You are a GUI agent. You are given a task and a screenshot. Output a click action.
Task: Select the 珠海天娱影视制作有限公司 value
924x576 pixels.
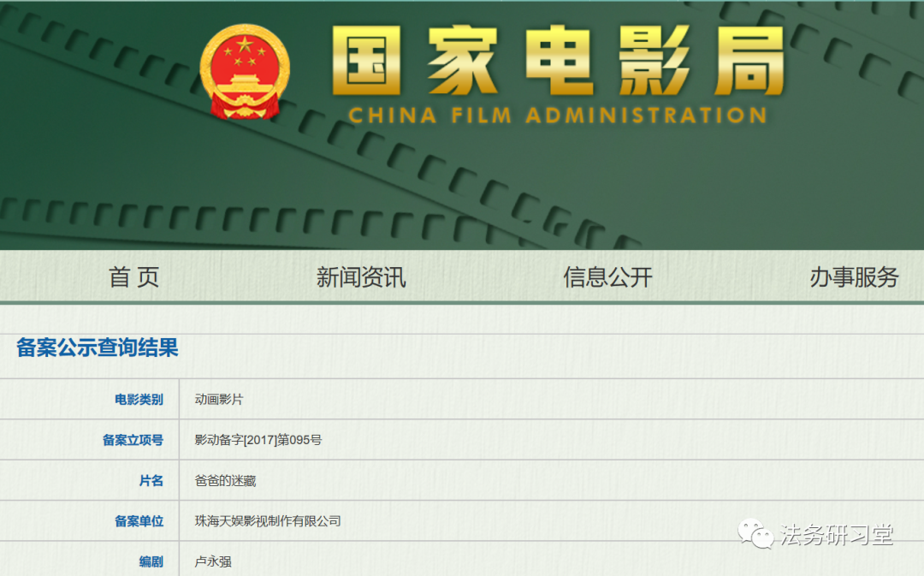tap(268, 521)
